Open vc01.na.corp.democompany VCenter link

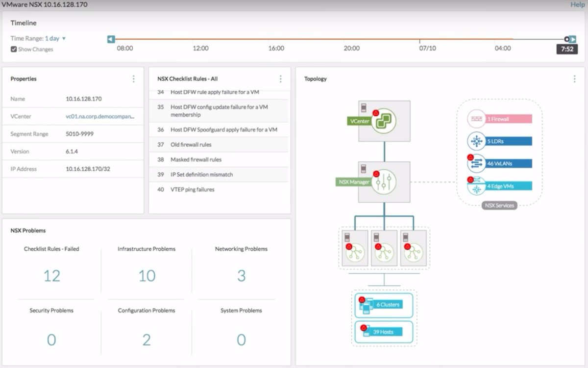point(100,116)
